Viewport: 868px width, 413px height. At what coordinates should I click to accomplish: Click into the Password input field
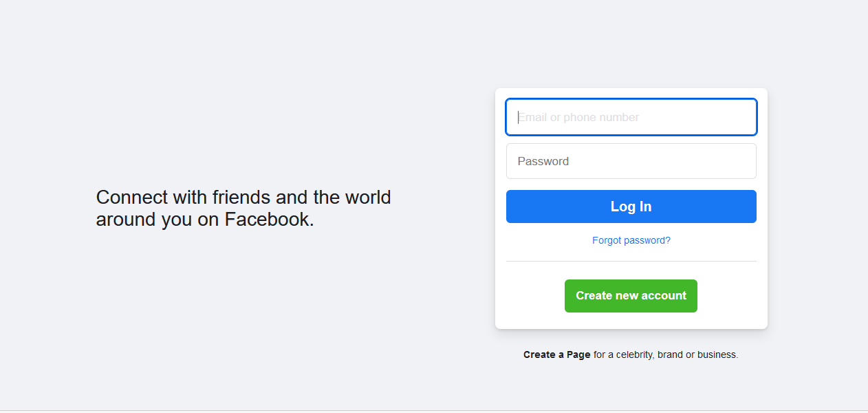(631, 161)
